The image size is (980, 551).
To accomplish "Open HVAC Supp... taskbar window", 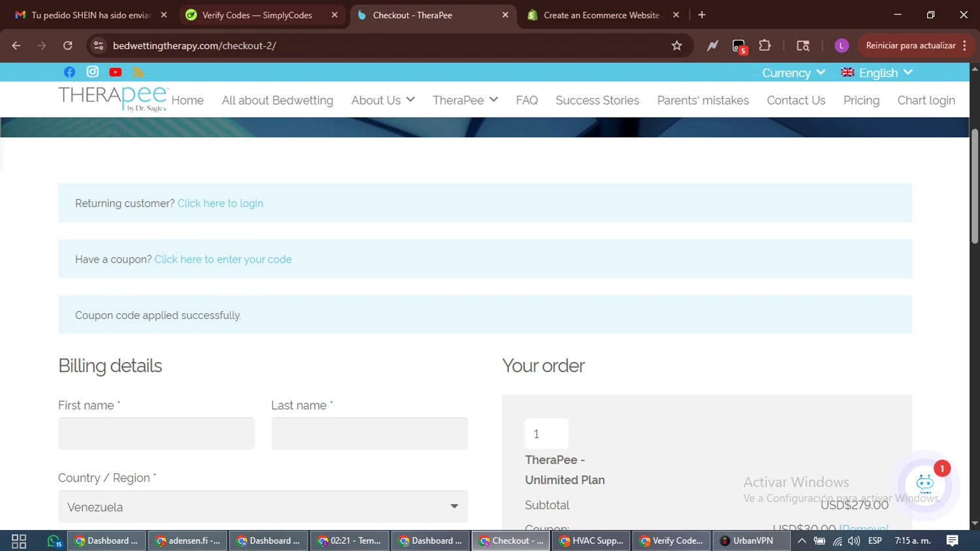I will (x=592, y=541).
